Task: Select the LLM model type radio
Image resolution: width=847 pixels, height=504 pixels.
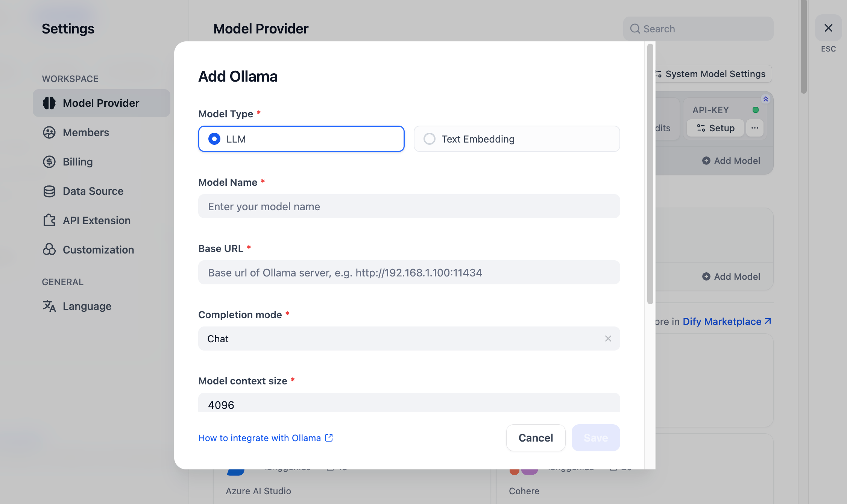Action: click(214, 139)
